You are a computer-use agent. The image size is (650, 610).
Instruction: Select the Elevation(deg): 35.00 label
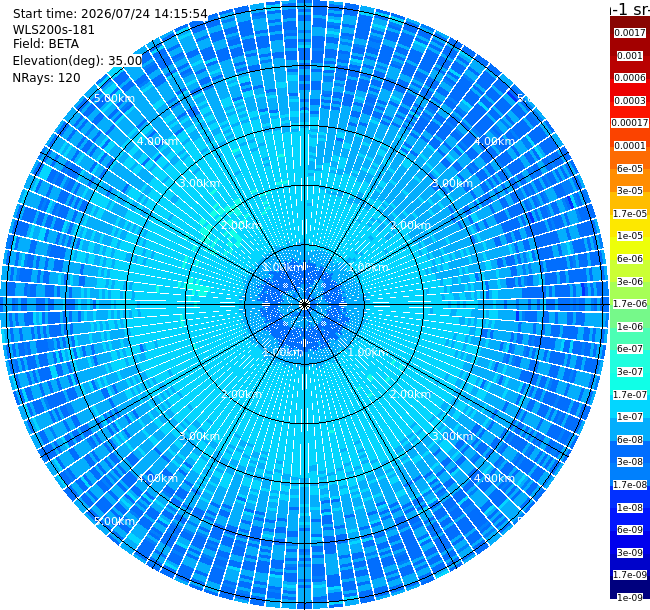78,61
